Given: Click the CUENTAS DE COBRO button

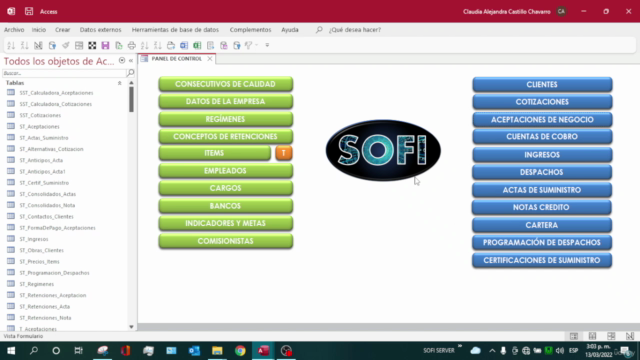Looking at the screenshot, I should (542, 136).
